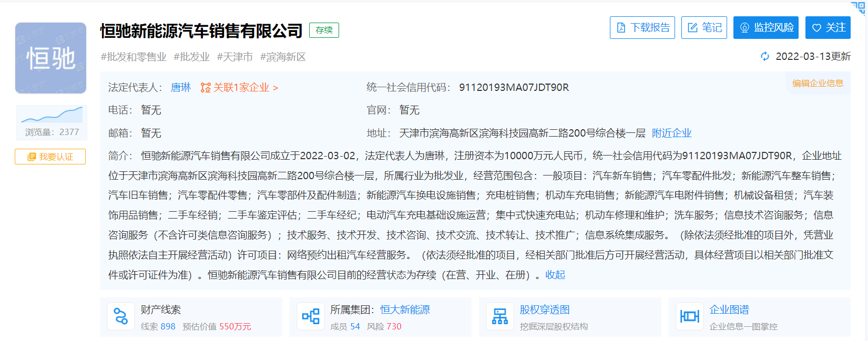Click the refresh icon beside 2022-03-13更新
868x341 pixels.
[765, 56]
